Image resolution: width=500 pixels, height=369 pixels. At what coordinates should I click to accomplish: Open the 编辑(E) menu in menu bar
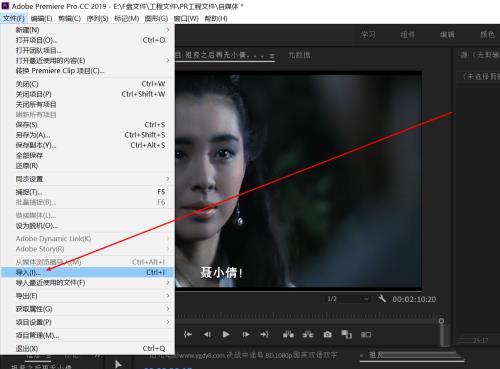(41, 18)
